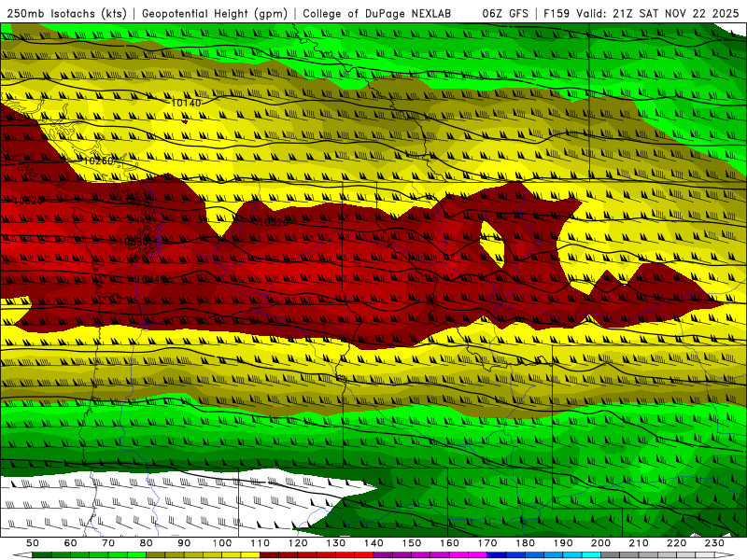The width and height of the screenshot is (747, 560).
Task: Pick the 10440 height contour label
Action: pos(152,279)
